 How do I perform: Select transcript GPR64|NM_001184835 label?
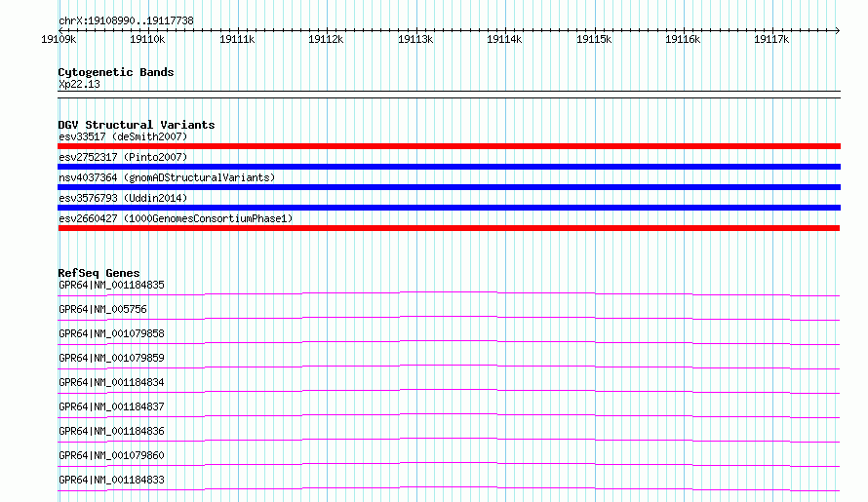coord(111,285)
